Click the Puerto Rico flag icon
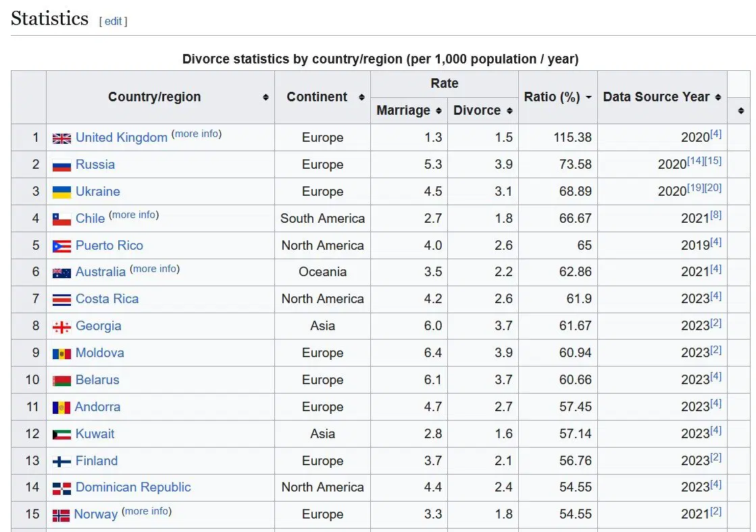 pos(61,246)
